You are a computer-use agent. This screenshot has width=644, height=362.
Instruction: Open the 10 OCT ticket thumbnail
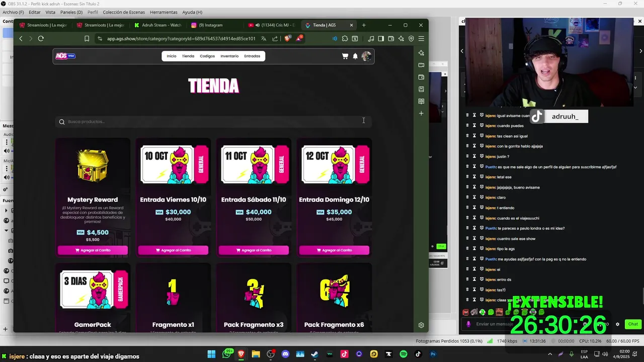(x=173, y=164)
